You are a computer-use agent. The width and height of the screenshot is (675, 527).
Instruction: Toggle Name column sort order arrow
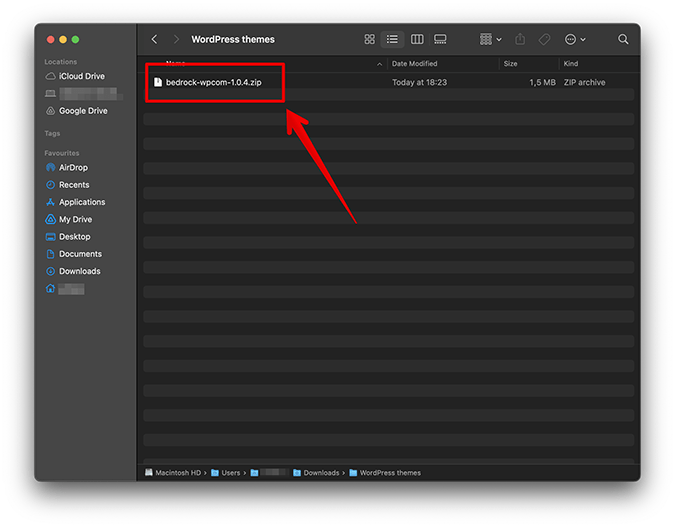click(379, 64)
